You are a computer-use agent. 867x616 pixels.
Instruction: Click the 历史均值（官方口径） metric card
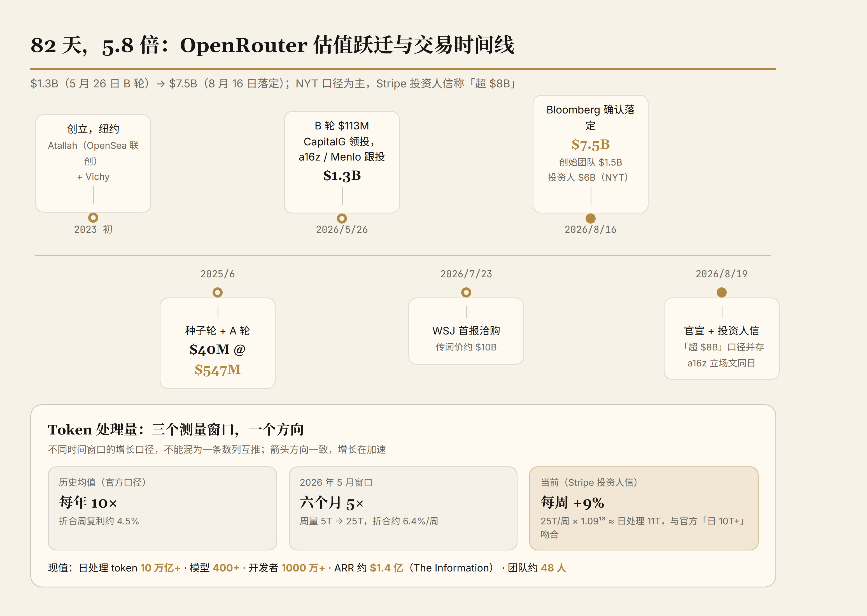[x=163, y=508]
